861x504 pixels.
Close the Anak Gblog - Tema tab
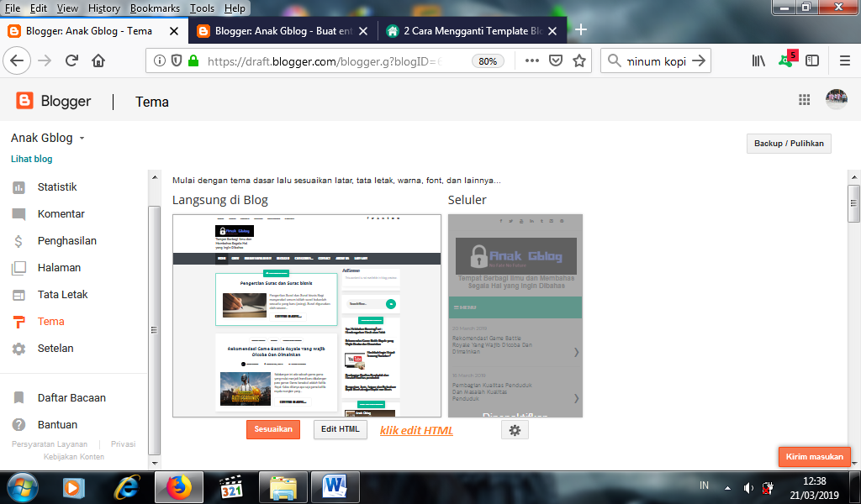pos(174,31)
